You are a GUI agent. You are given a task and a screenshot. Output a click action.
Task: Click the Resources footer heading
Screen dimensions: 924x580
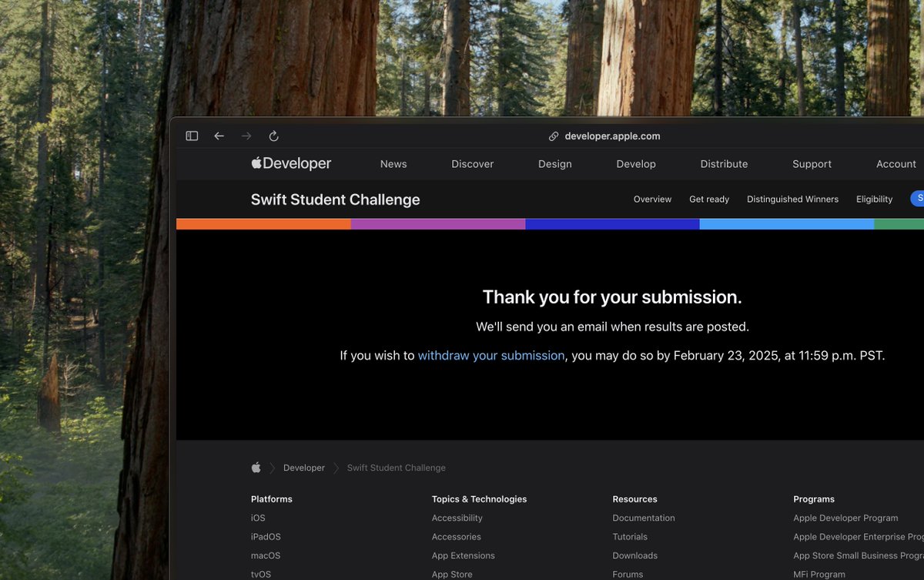[635, 499]
